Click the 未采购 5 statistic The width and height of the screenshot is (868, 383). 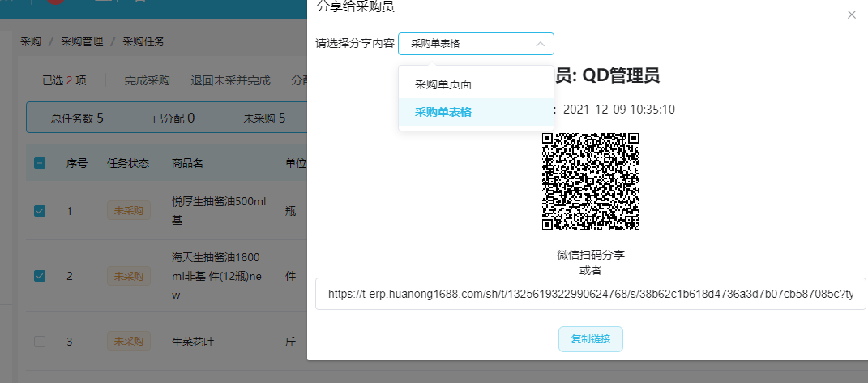(264, 118)
